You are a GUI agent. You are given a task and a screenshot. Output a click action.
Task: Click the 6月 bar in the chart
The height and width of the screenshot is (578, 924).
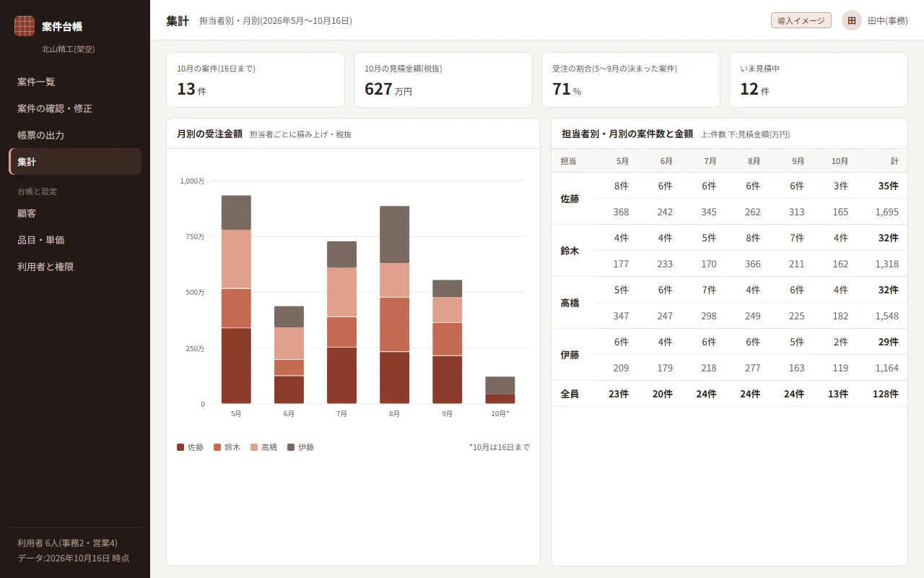tap(289, 355)
